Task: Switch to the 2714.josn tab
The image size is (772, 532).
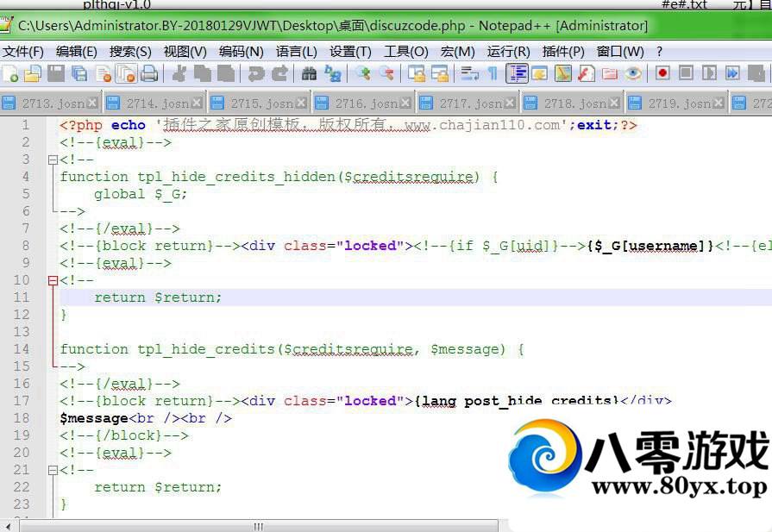Action: 154,103
